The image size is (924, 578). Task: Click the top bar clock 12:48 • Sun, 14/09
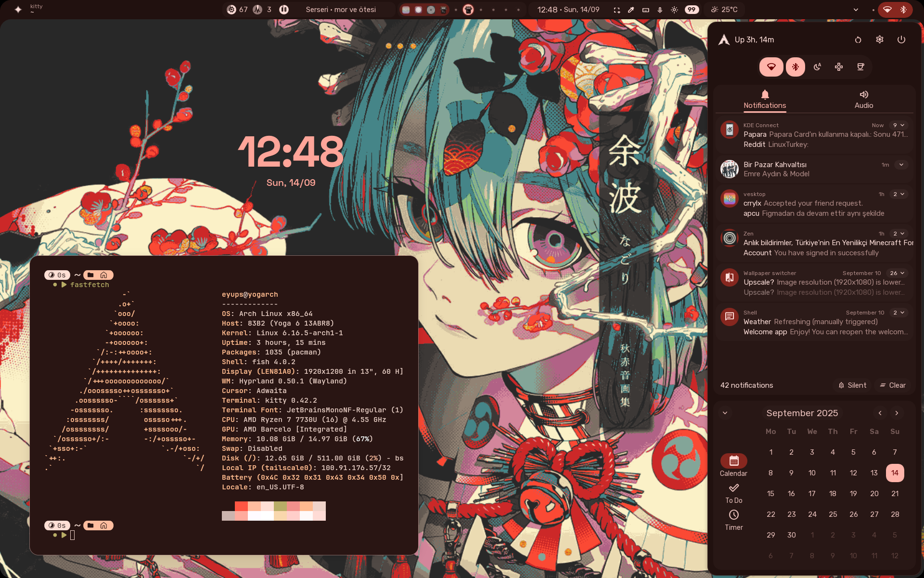point(568,10)
